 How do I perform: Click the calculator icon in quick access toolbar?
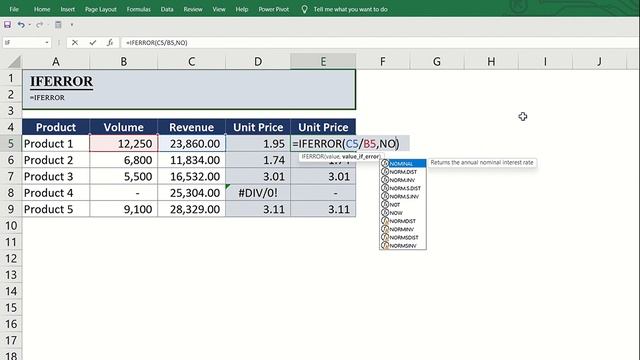[58, 25]
